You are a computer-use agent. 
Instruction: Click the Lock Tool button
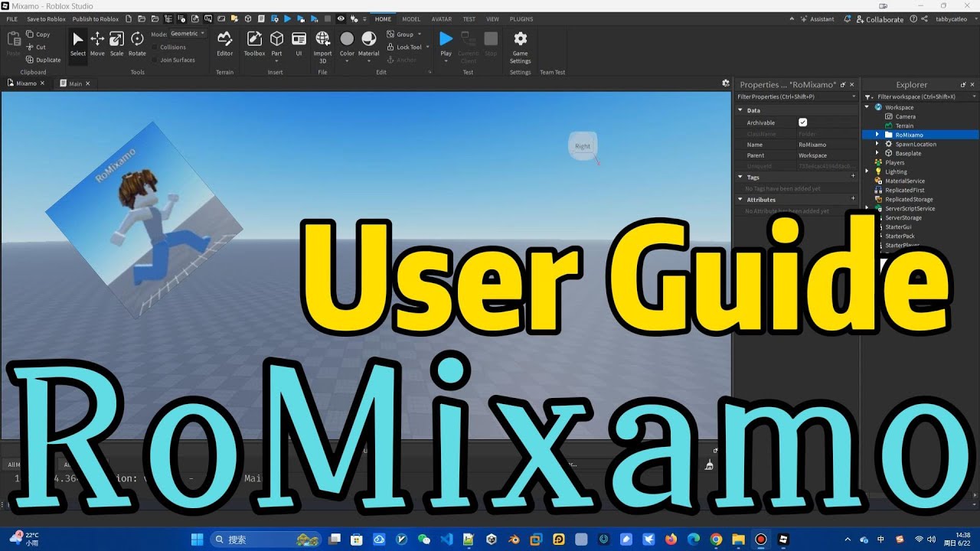(x=404, y=47)
